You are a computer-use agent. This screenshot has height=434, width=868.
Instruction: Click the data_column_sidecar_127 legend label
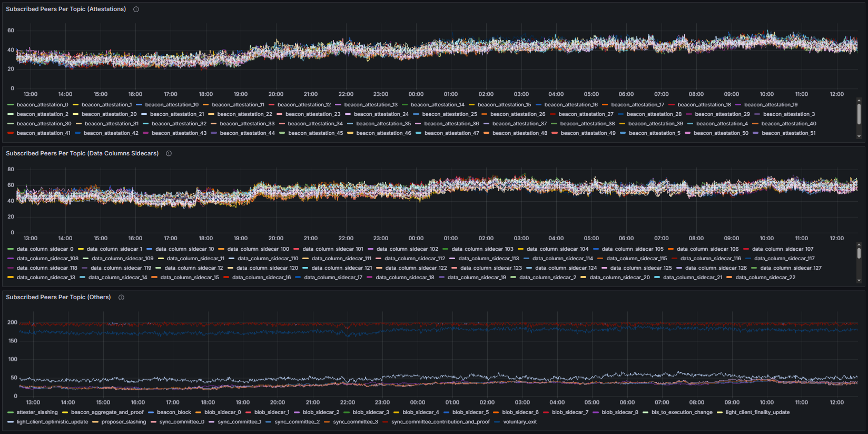pyautogui.click(x=791, y=268)
